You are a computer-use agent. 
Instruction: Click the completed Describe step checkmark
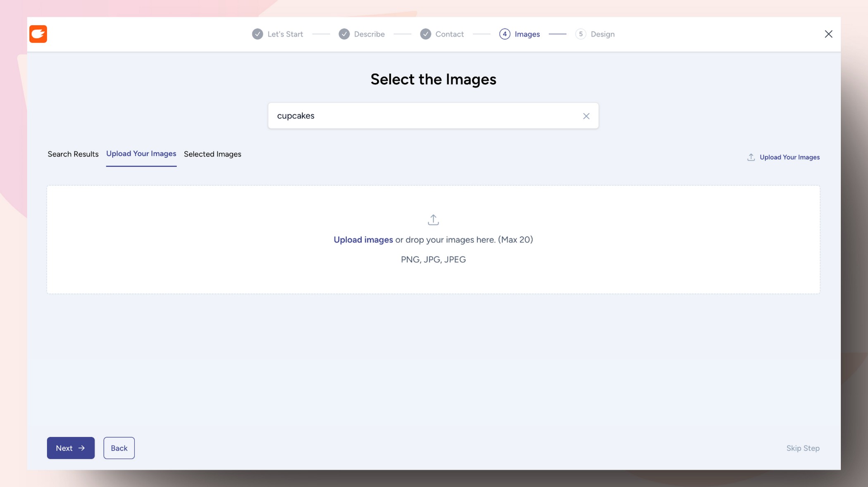click(344, 34)
